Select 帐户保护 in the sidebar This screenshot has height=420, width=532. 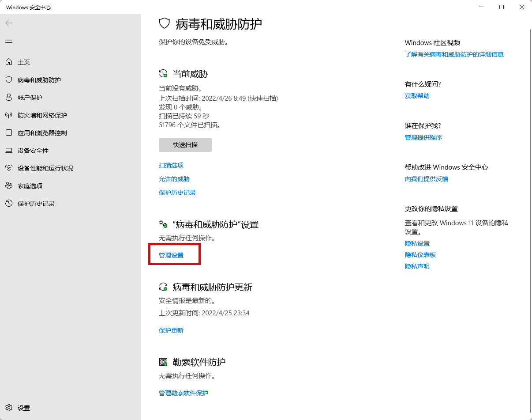pyautogui.click(x=30, y=98)
